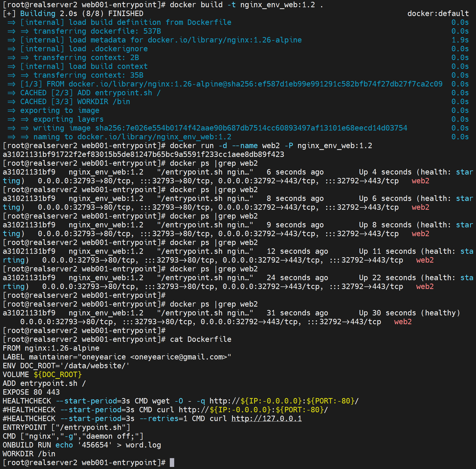Click the EXPOSE 80 443 line
Image resolution: width=476 pixels, height=469 pixels.
click(x=31, y=392)
